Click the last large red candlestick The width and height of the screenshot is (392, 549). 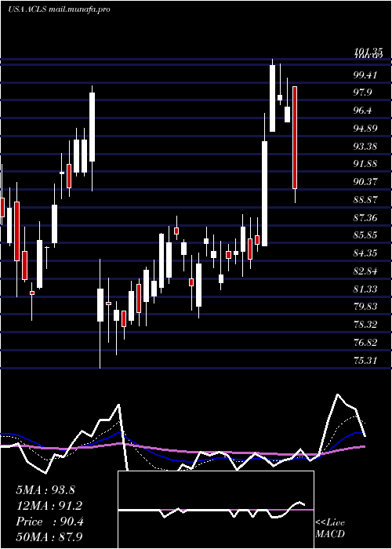(295, 137)
